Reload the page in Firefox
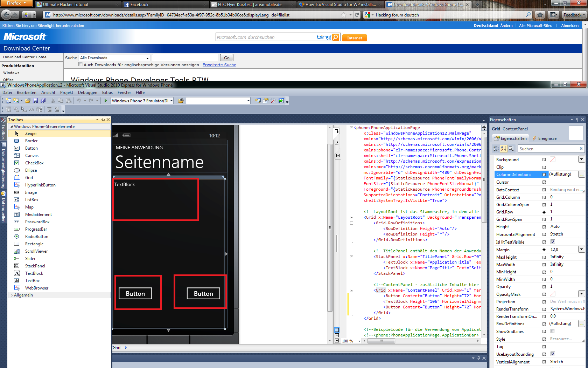The height and width of the screenshot is (368, 588). point(357,15)
